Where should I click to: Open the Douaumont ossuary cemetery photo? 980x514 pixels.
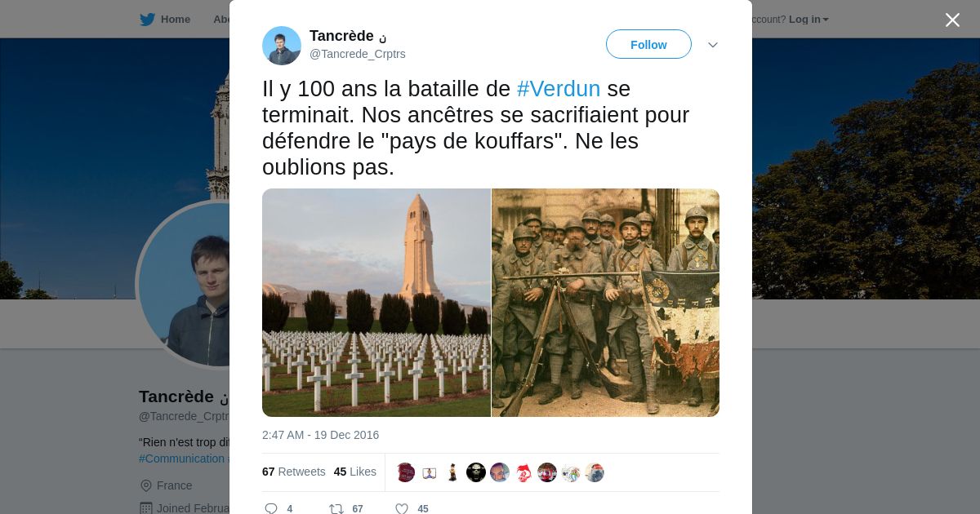click(x=376, y=303)
